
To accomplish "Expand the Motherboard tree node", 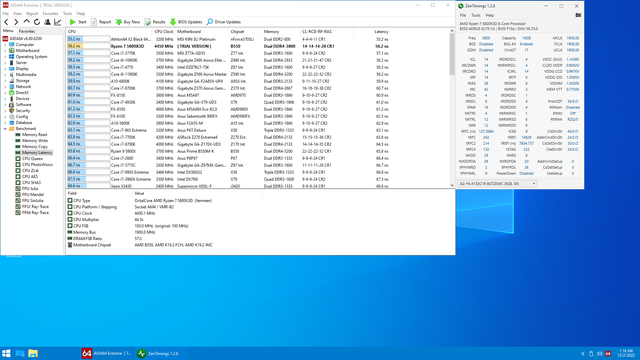I will pos(5,51).
